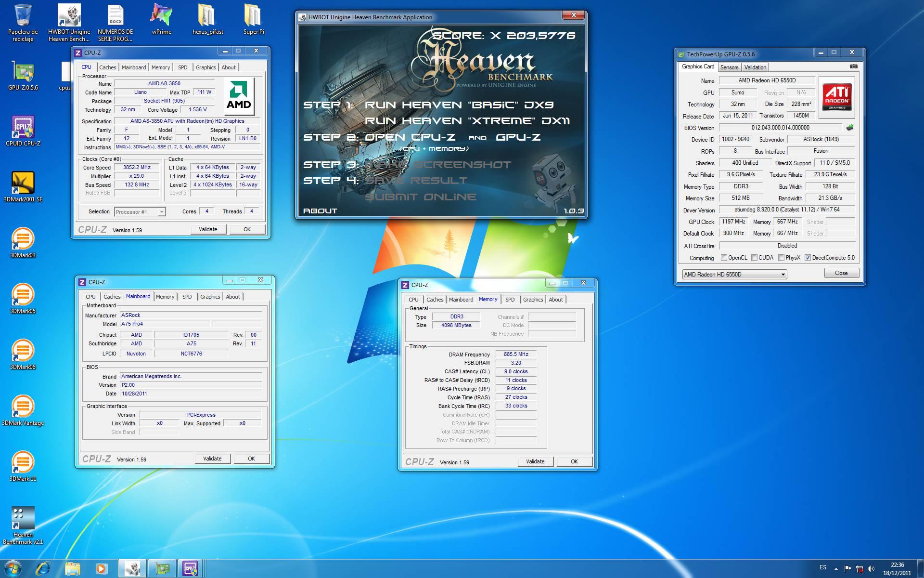Open Windows Explorer from the taskbar

click(72, 569)
